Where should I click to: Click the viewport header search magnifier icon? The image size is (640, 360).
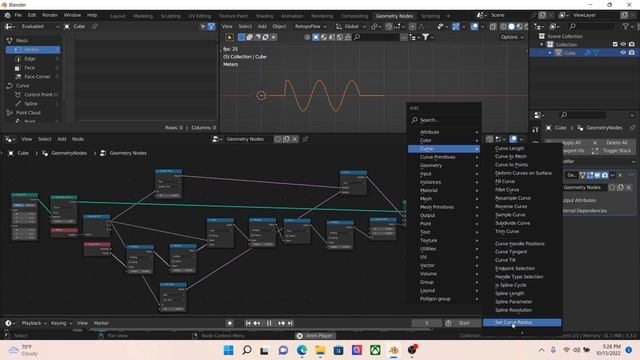tap(357, 37)
